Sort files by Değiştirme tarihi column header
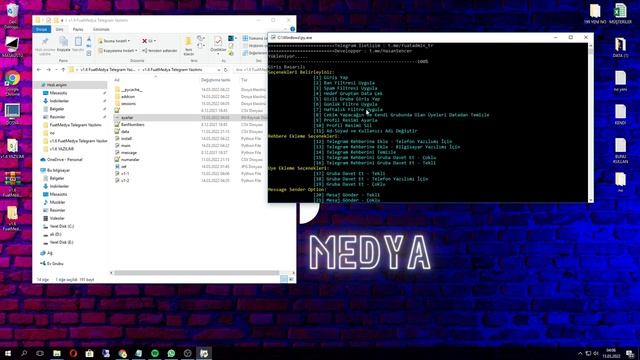 click(x=216, y=80)
